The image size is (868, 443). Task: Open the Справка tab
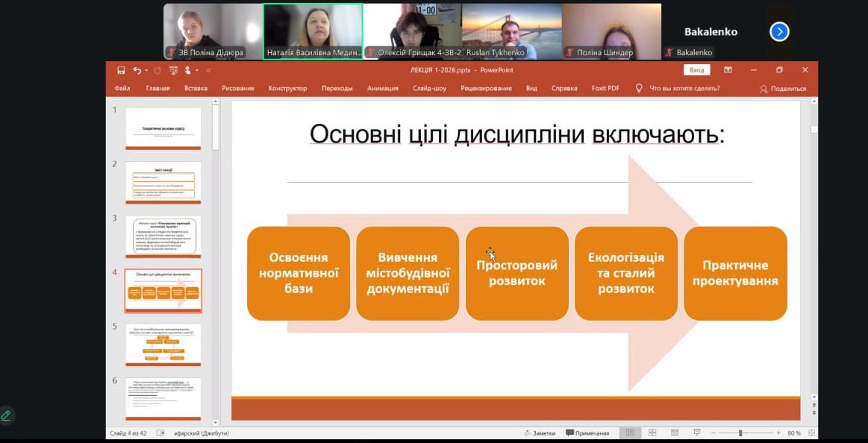click(x=564, y=88)
